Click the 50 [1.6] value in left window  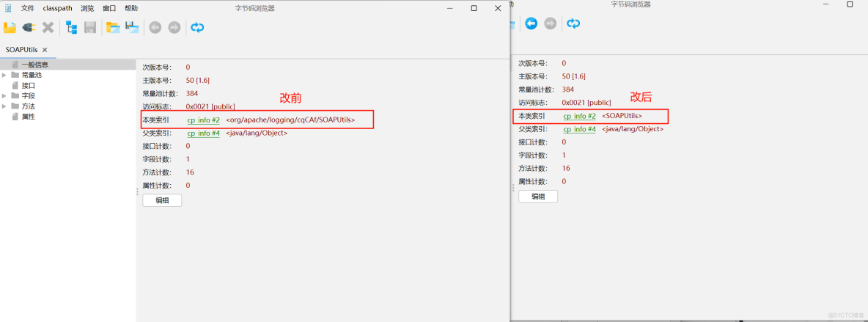click(198, 81)
